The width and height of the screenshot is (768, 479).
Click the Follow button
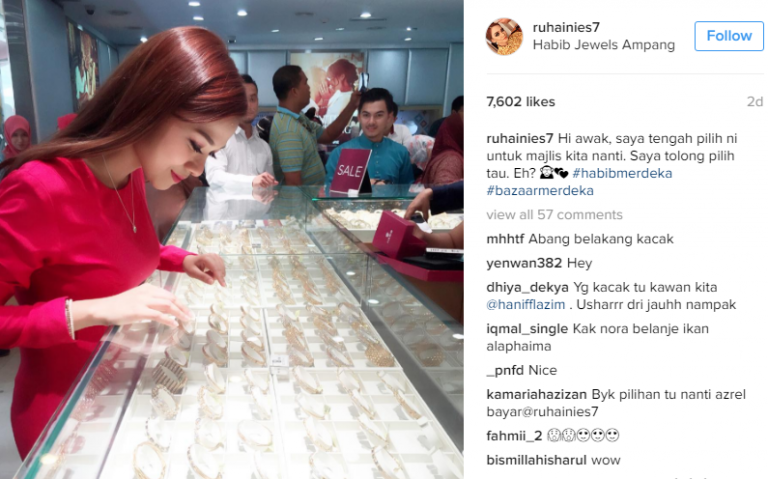[729, 36]
